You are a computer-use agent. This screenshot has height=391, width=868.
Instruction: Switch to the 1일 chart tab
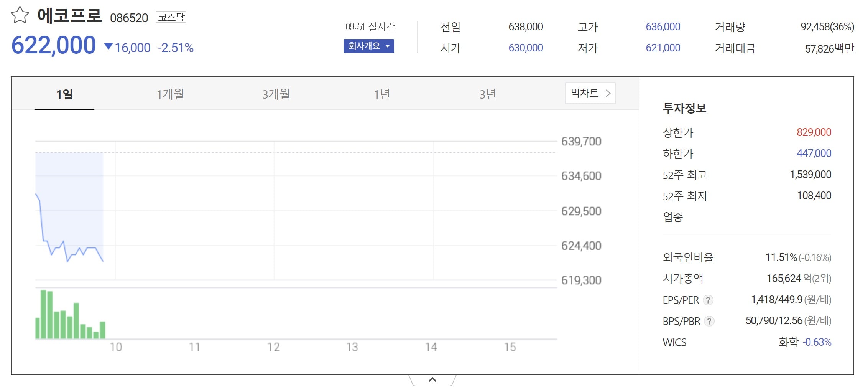point(64,94)
